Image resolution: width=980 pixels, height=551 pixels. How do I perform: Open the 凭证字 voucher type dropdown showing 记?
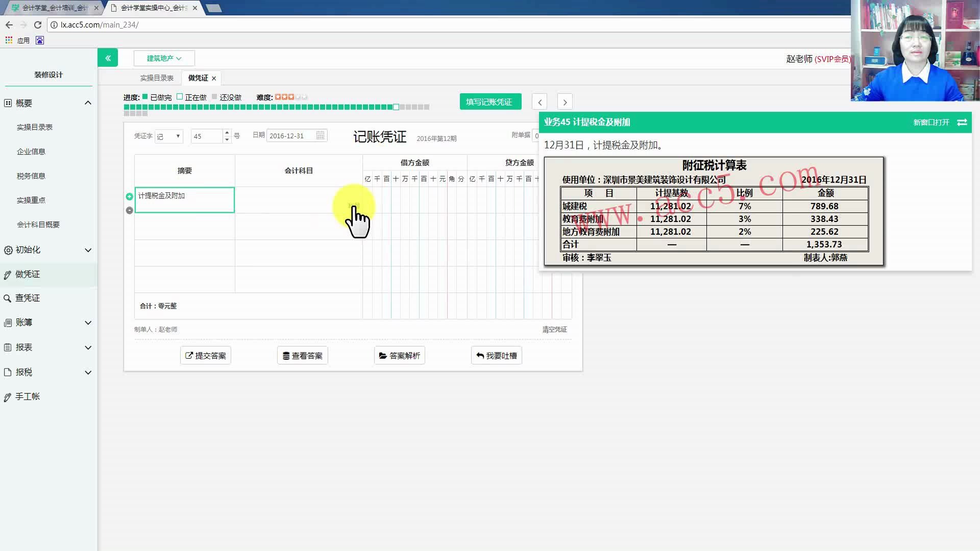click(x=168, y=136)
